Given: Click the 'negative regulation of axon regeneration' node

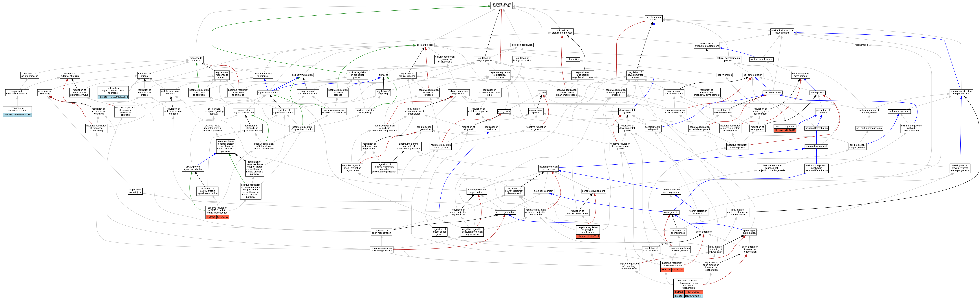Looking at the screenshot, I should [382, 249].
